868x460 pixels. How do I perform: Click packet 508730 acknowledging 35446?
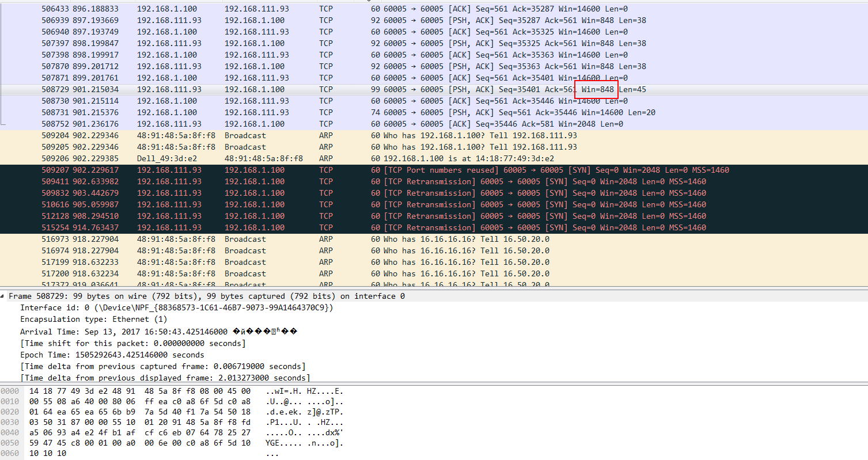[x=434, y=101]
